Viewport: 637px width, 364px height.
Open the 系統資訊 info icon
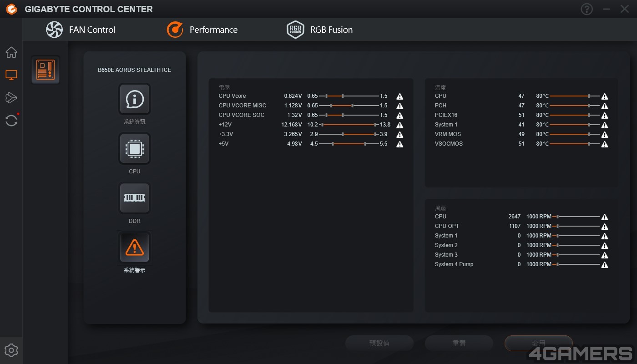(135, 99)
